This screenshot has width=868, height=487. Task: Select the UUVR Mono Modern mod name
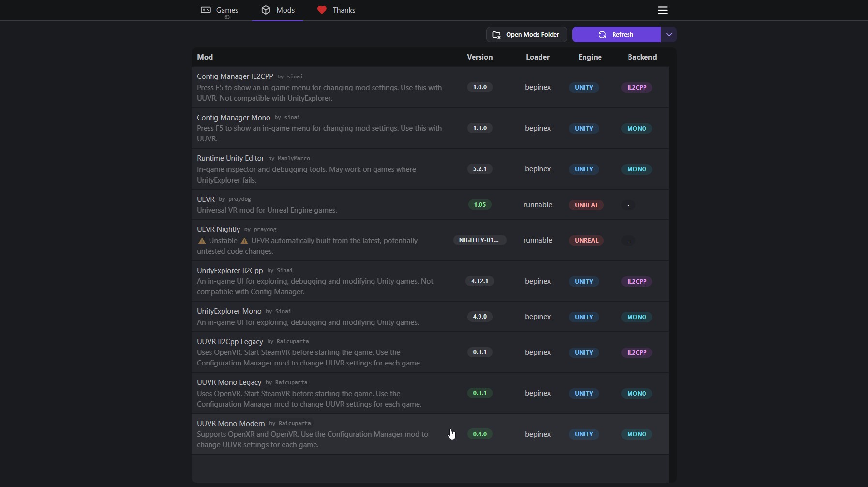click(231, 424)
